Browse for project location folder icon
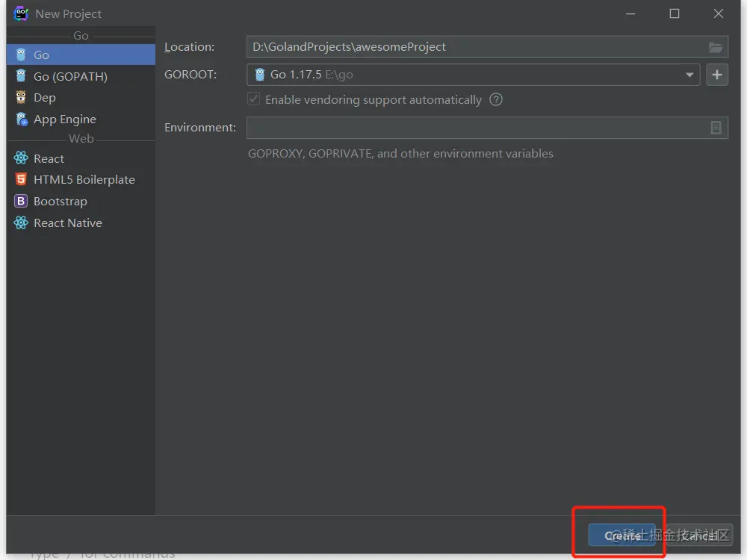747x560 pixels. point(716,47)
